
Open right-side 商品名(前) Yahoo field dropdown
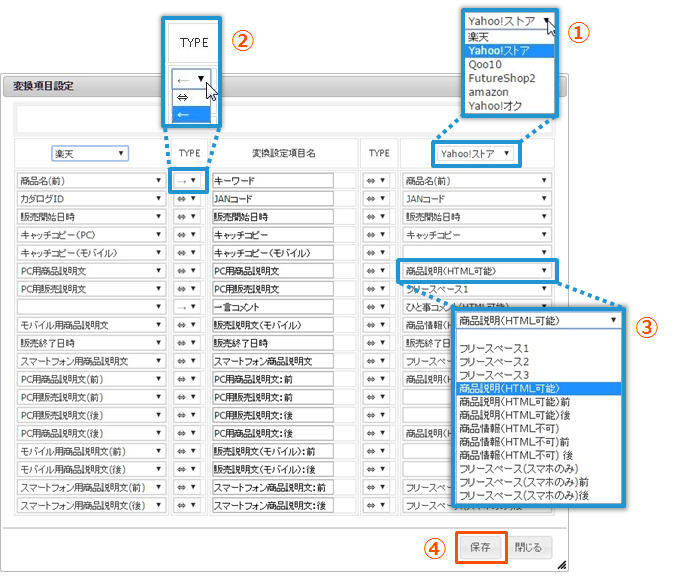[477, 181]
